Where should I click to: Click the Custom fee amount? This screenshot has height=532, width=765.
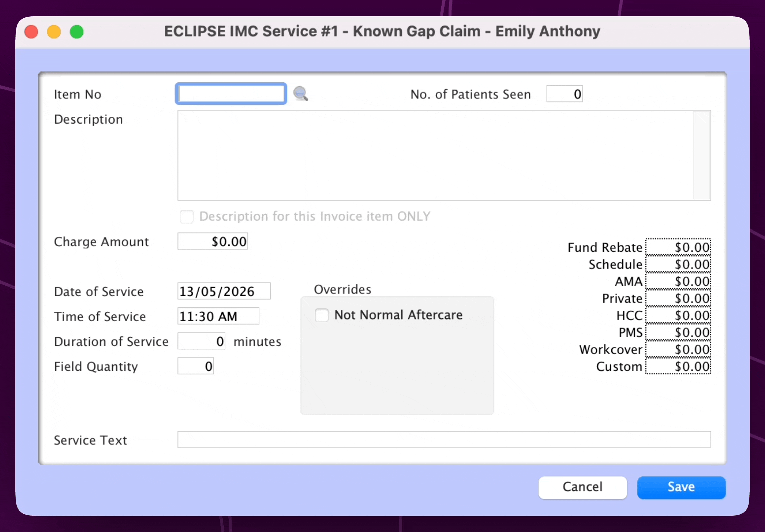tap(678, 366)
